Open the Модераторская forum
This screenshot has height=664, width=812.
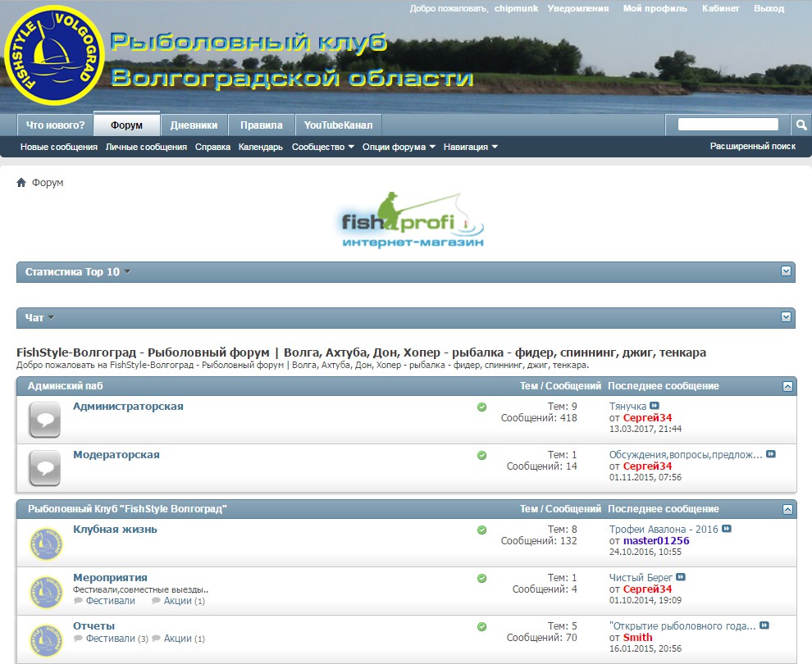[x=116, y=455]
